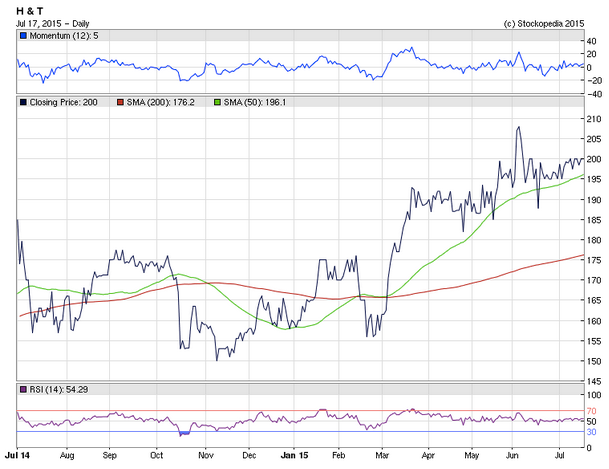Click the red SMA (200) legend swatch
Image resolution: width=609 pixels, height=469 pixels.
point(120,102)
